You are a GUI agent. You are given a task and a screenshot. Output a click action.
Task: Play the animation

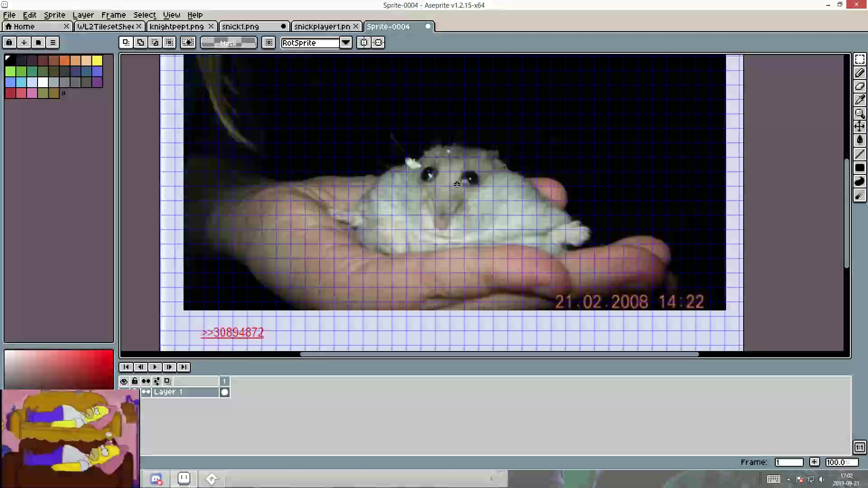pyautogui.click(x=155, y=367)
